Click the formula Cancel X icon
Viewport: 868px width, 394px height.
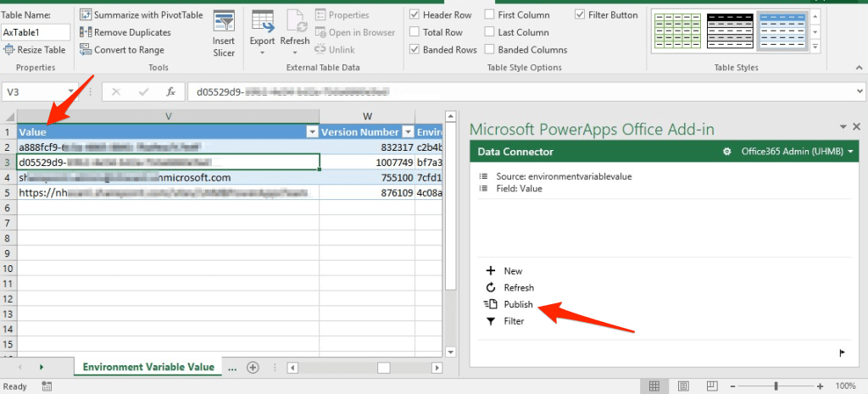point(115,92)
